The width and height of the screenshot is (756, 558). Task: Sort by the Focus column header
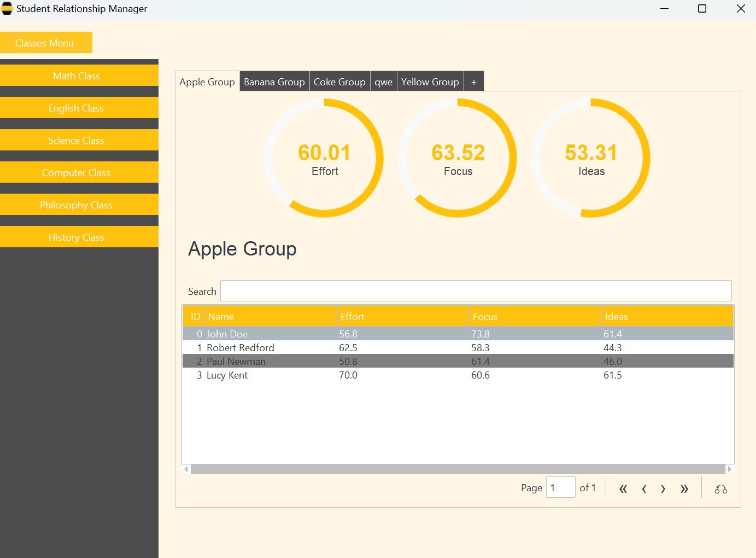pos(535,316)
